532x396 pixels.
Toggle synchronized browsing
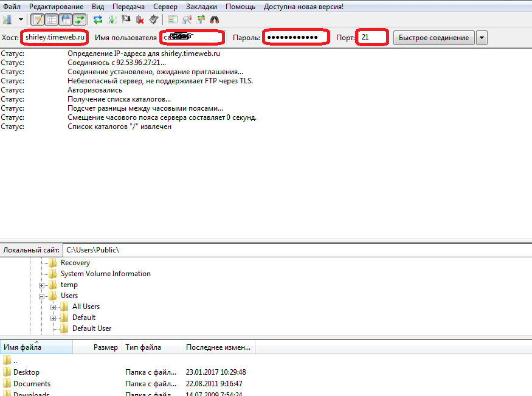pos(199,19)
